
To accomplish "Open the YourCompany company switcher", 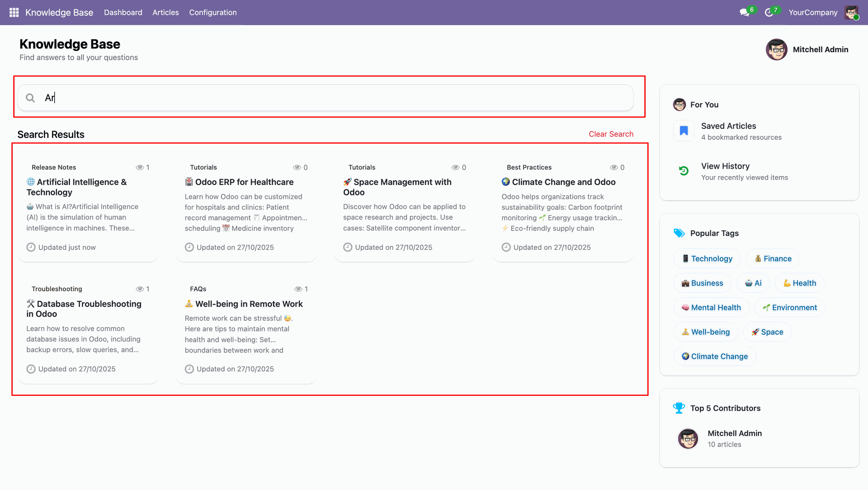I will 813,12.
